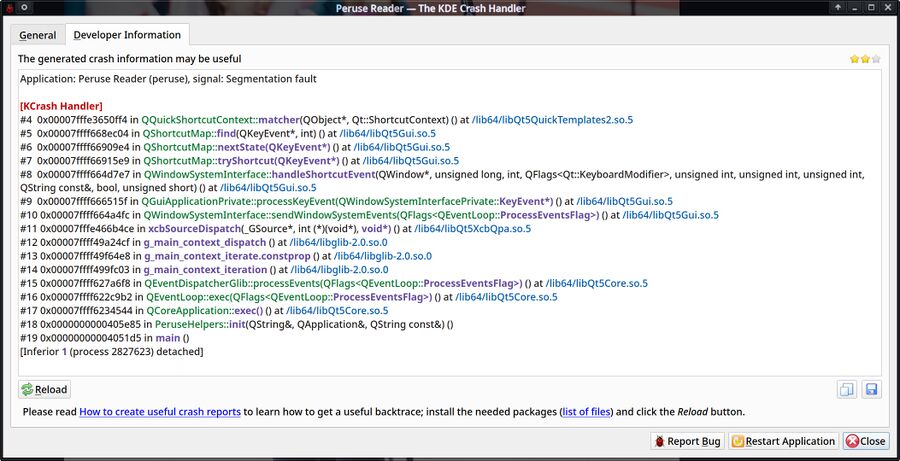Close window via title bar X
This screenshot has width=900, height=461.
tap(888, 7)
